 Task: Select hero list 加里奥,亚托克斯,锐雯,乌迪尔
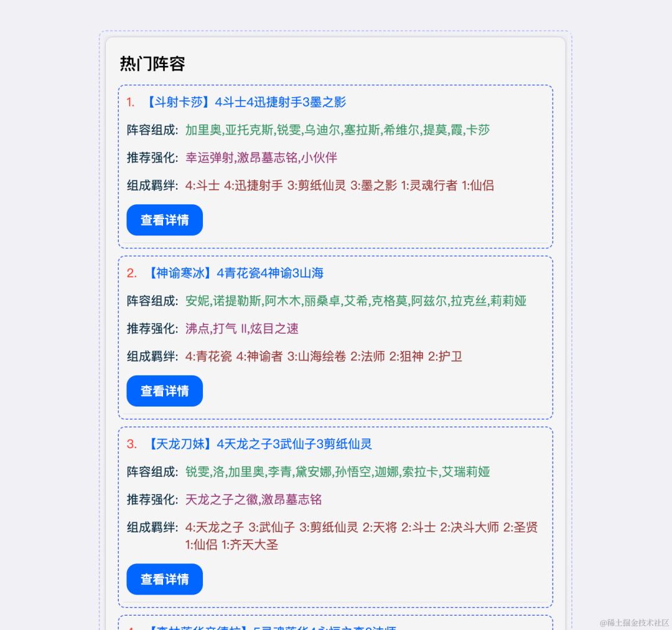click(x=338, y=130)
